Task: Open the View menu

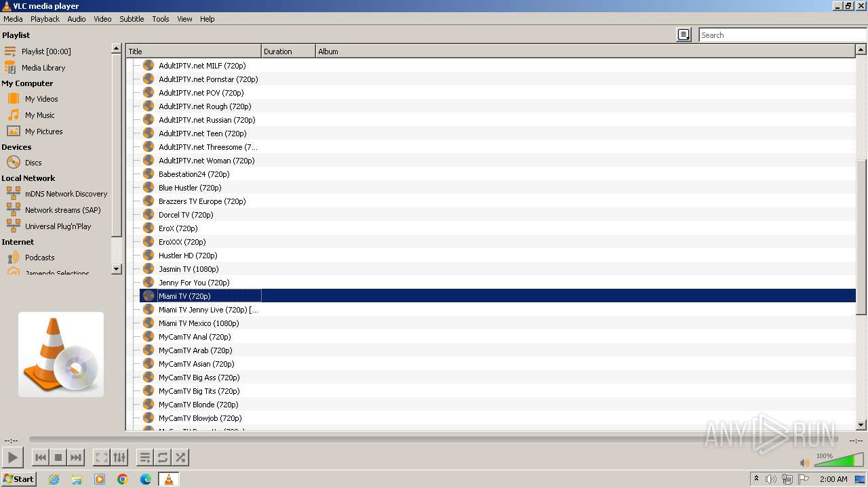Action: 184,19
